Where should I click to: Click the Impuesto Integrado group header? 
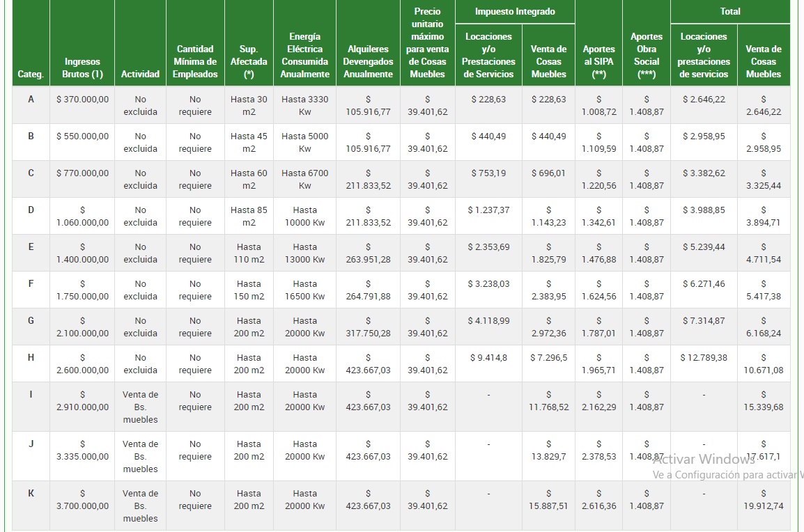coord(515,12)
